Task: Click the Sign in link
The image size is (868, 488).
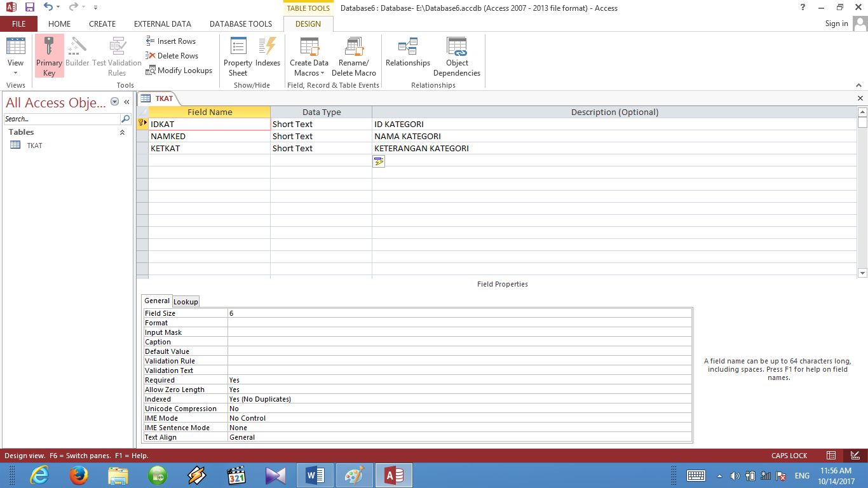Action: [x=836, y=24]
